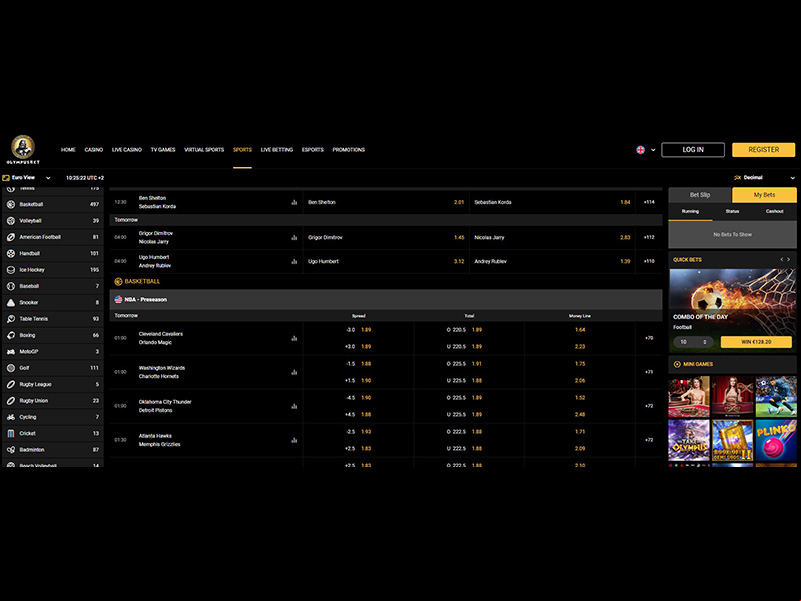Select the Status bets tab
The image size is (801, 601).
pyautogui.click(x=733, y=212)
